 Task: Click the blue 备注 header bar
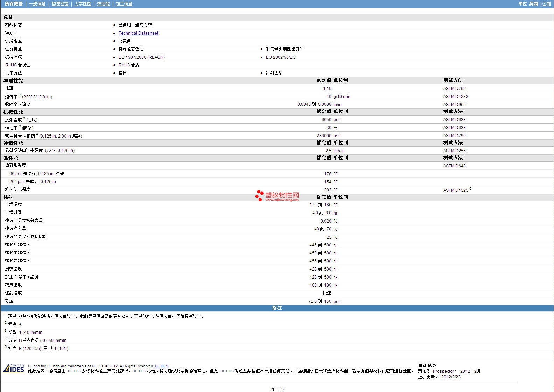tap(277, 308)
